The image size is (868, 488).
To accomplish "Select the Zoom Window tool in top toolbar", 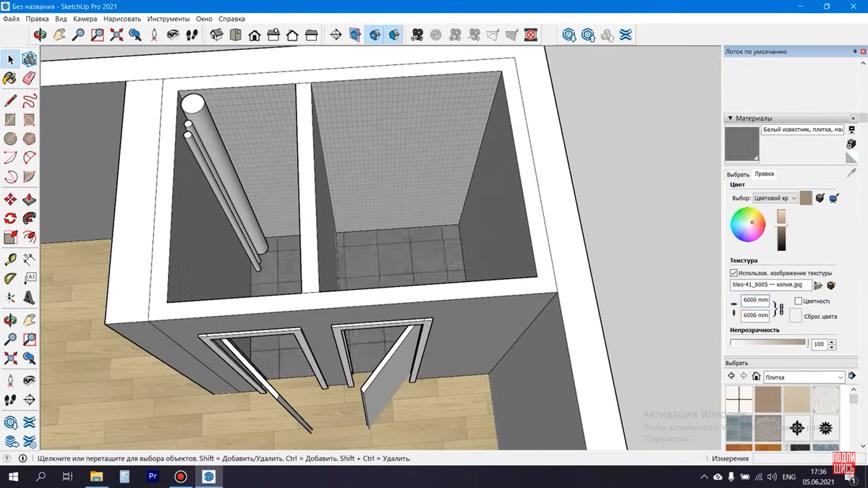I will pyautogui.click(x=97, y=35).
